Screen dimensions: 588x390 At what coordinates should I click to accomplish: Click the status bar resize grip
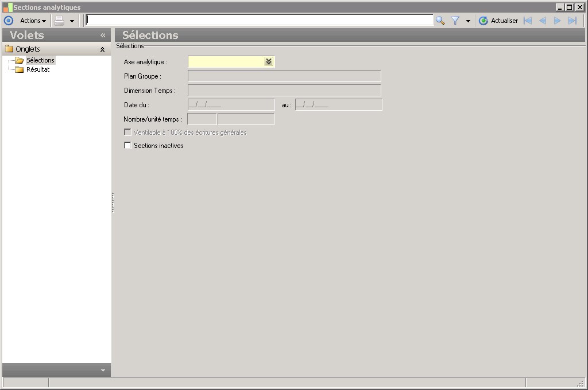click(x=581, y=383)
